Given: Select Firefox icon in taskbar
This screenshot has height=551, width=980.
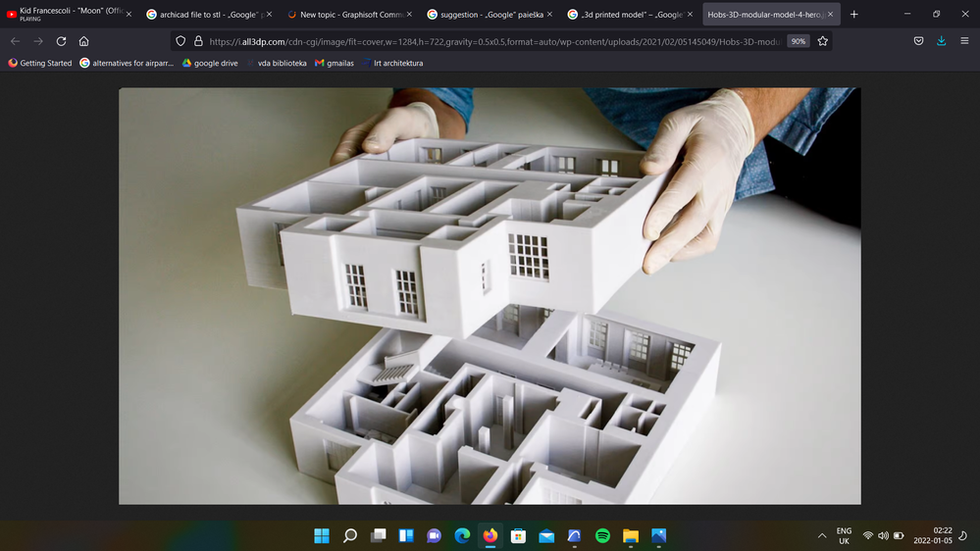Looking at the screenshot, I should click(490, 536).
